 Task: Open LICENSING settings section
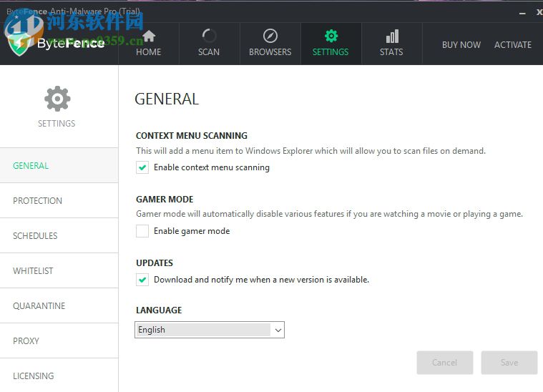59,376
